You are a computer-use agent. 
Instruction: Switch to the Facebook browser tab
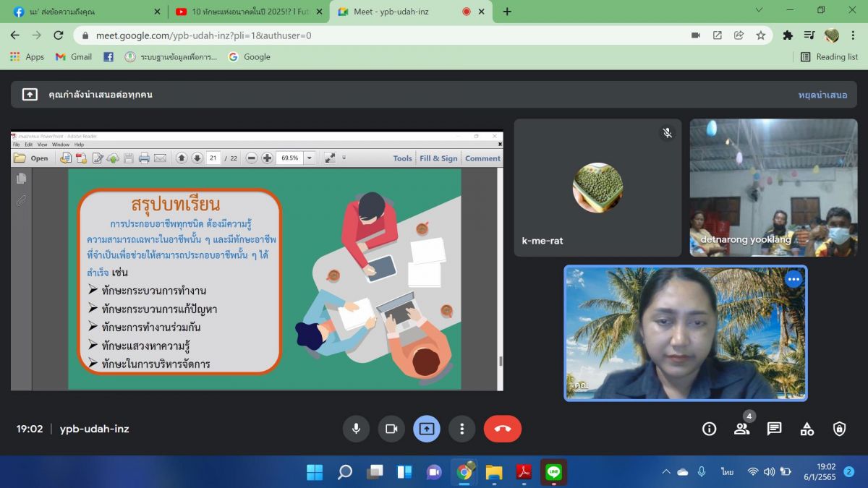pos(85,12)
